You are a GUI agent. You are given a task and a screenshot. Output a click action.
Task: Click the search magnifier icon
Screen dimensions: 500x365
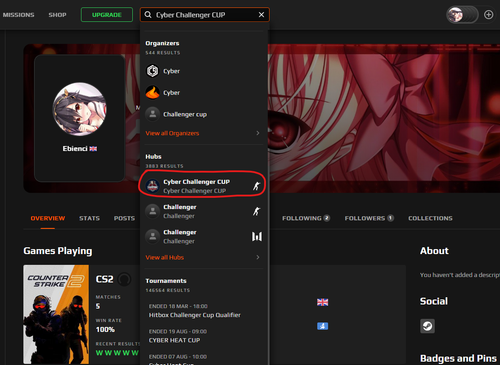click(148, 15)
